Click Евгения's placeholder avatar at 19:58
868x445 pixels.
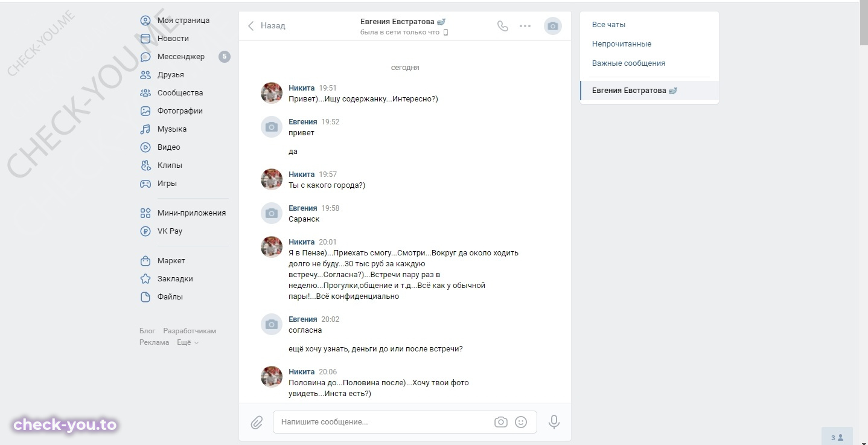(x=272, y=213)
